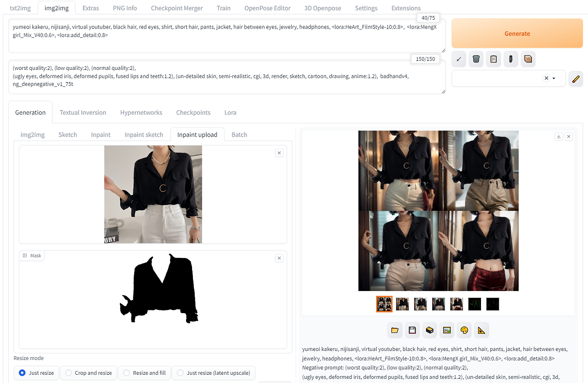The width and height of the screenshot is (588, 383).
Task: Click the paint palette icon below the gallery
Action: coord(464,330)
